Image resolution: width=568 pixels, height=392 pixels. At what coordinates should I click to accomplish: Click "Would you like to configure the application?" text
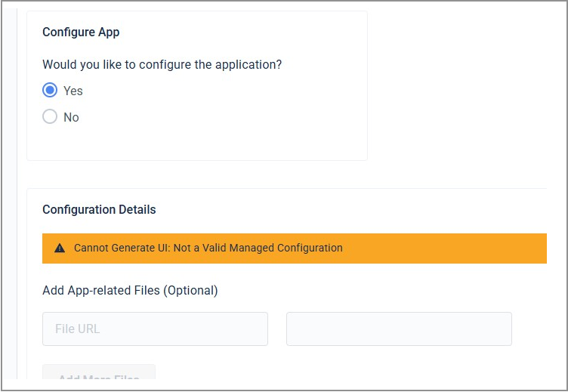pyautogui.click(x=162, y=65)
